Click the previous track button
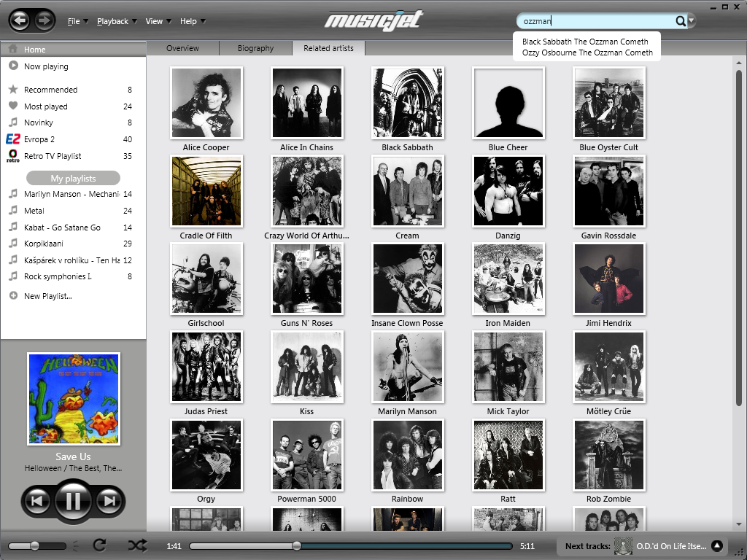747x560 pixels. 36,501
